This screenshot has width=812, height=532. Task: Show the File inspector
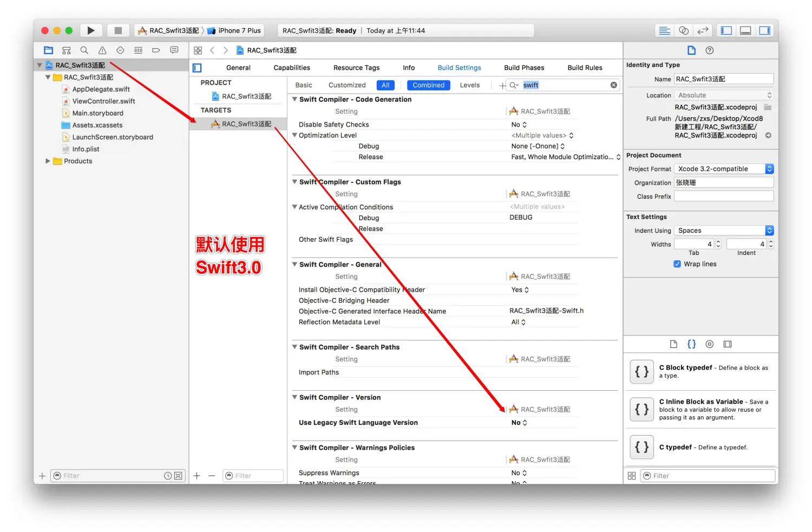691,50
